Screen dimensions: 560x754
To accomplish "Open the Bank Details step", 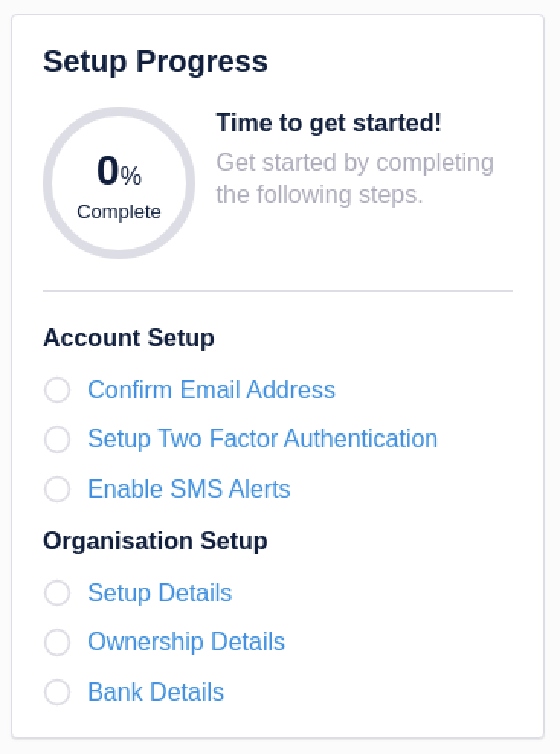I will [155, 692].
